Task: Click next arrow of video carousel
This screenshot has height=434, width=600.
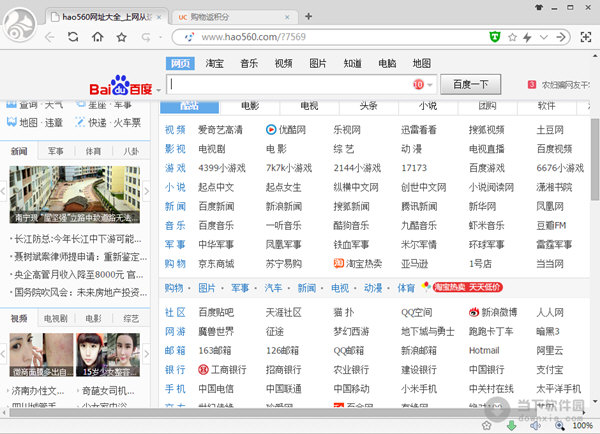Action: click(x=146, y=354)
